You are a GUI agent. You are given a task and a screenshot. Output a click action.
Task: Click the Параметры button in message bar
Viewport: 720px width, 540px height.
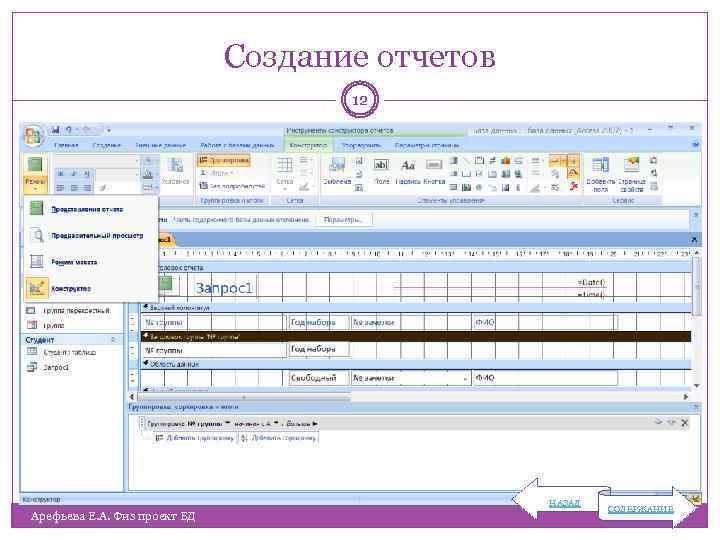pos(344,220)
